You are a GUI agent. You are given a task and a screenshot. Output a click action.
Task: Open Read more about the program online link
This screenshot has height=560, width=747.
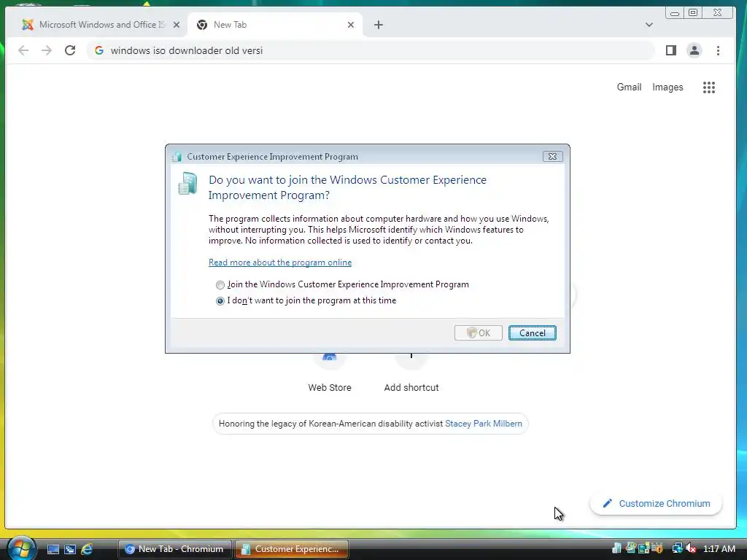(280, 262)
